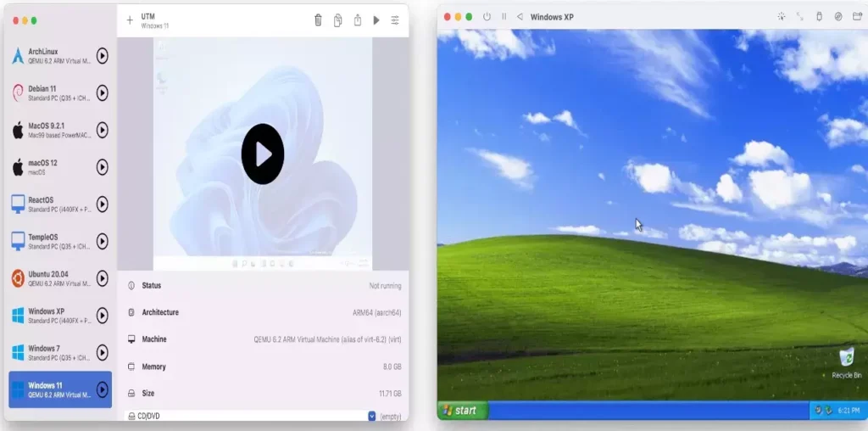Run the selected VM from the UTM toolbar play icon

(376, 20)
